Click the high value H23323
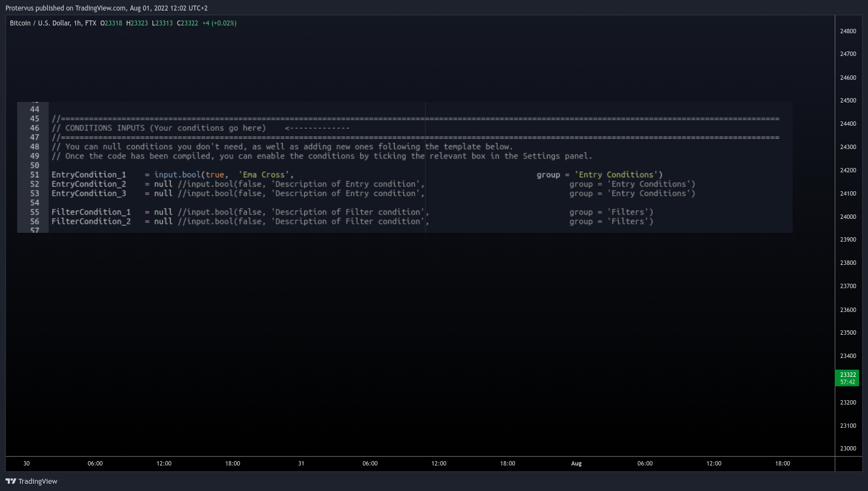The width and height of the screenshot is (868, 491). point(137,23)
